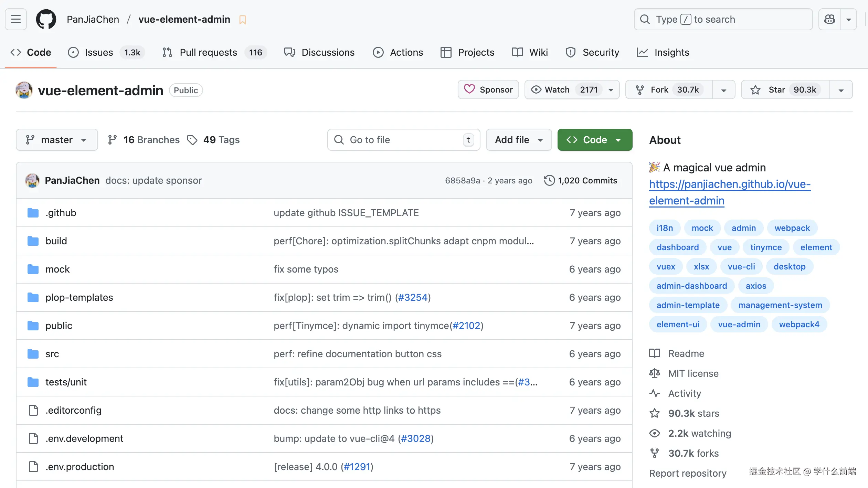The width and height of the screenshot is (868, 488).
Task: Expand the master branch dropdown
Action: 57,140
